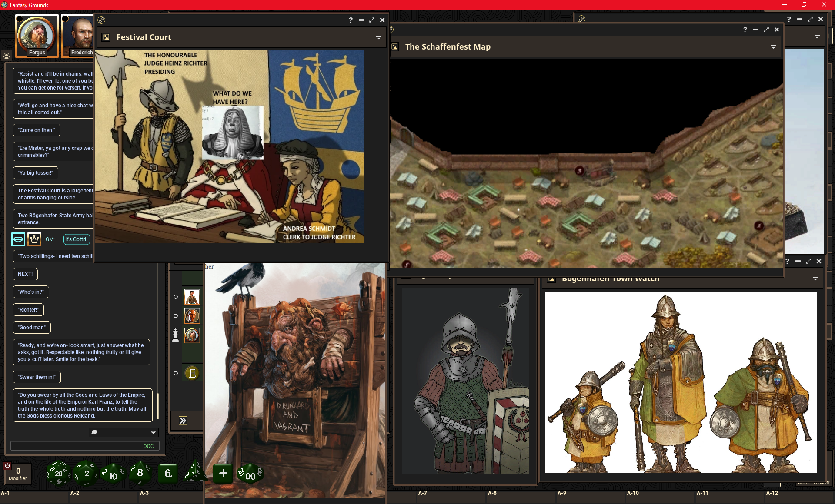The height and width of the screenshot is (504, 835).
Task: Toggle the circle beside the E token
Action: [x=176, y=373]
